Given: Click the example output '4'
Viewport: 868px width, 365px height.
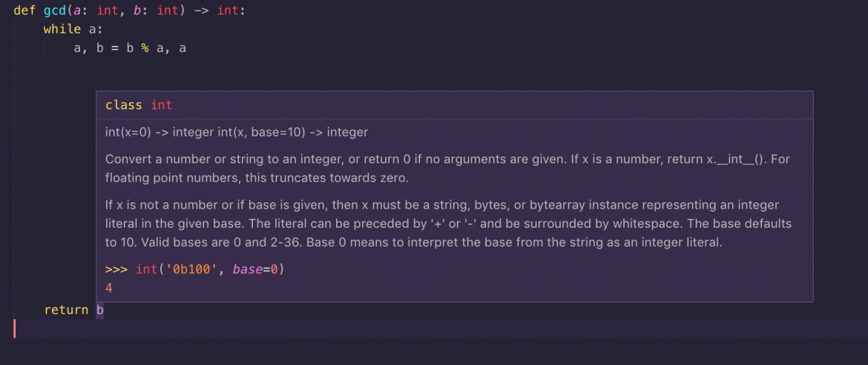Looking at the screenshot, I should pyautogui.click(x=109, y=288).
